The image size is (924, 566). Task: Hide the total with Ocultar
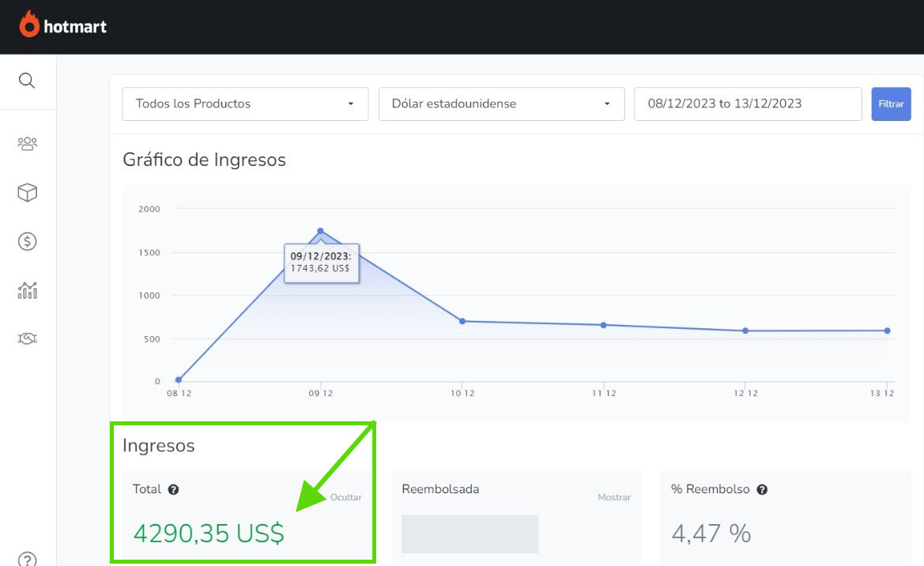(345, 497)
